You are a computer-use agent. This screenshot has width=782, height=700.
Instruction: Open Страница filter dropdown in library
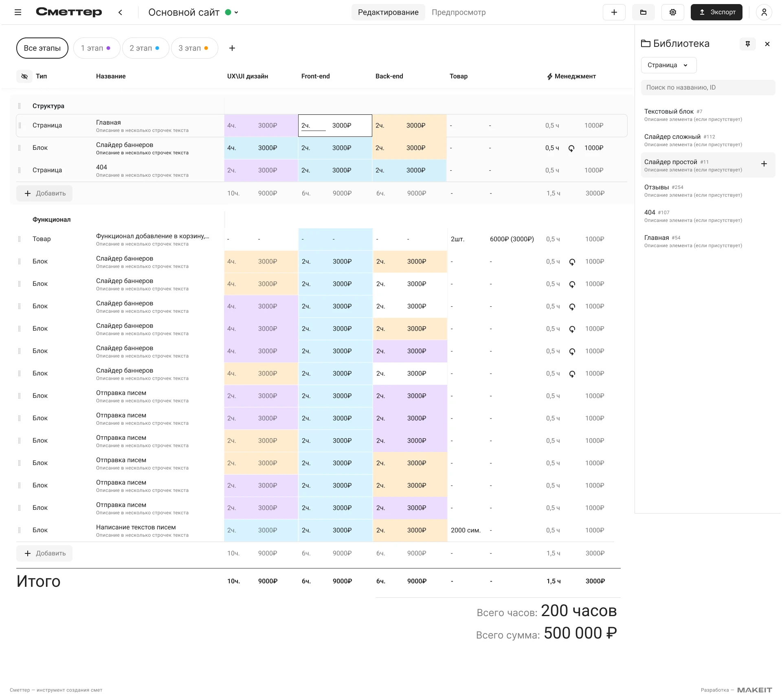coord(669,65)
